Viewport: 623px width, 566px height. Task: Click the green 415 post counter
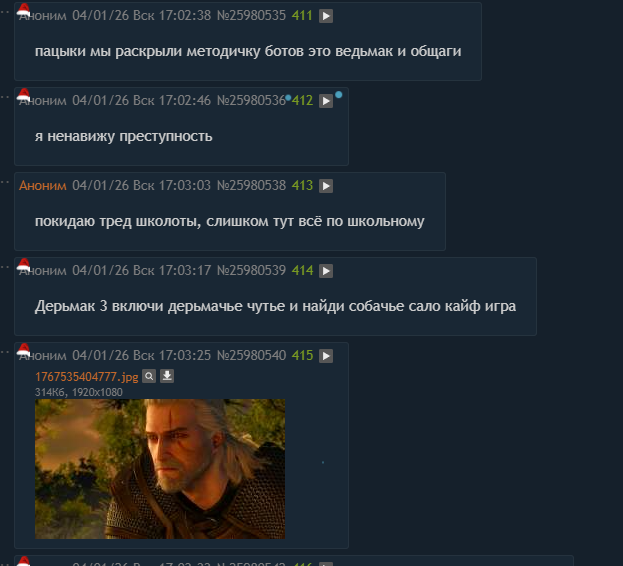pos(302,355)
